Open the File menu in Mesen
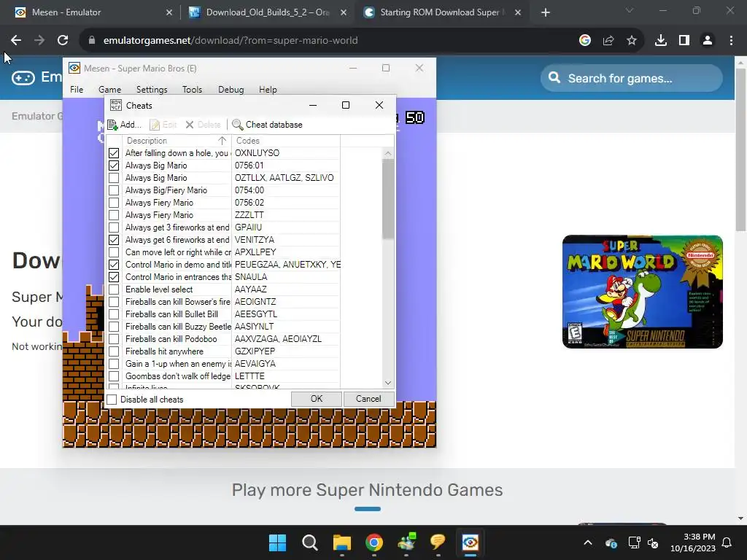747x560 pixels. [x=77, y=90]
